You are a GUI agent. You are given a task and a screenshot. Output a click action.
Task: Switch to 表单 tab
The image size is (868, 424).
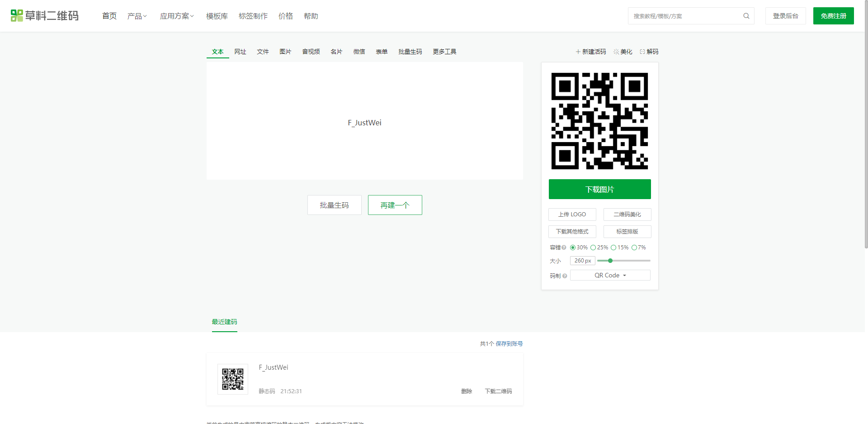(382, 52)
